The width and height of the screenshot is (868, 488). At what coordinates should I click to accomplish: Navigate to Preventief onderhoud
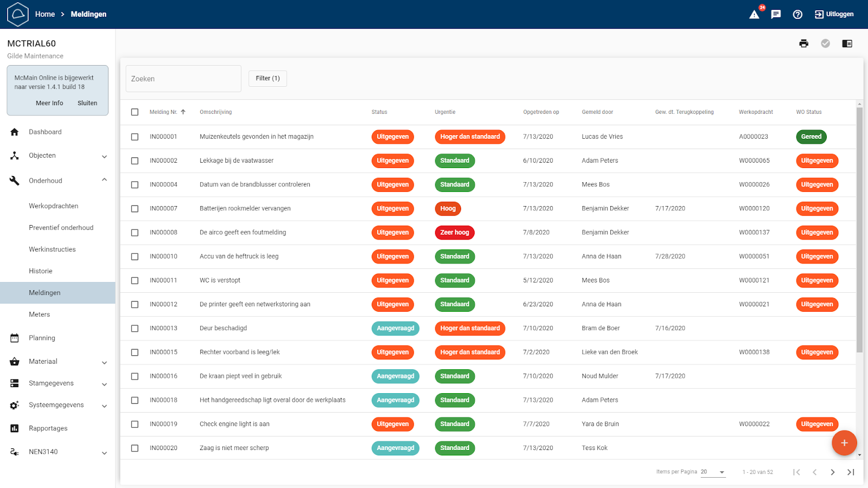[61, 228]
